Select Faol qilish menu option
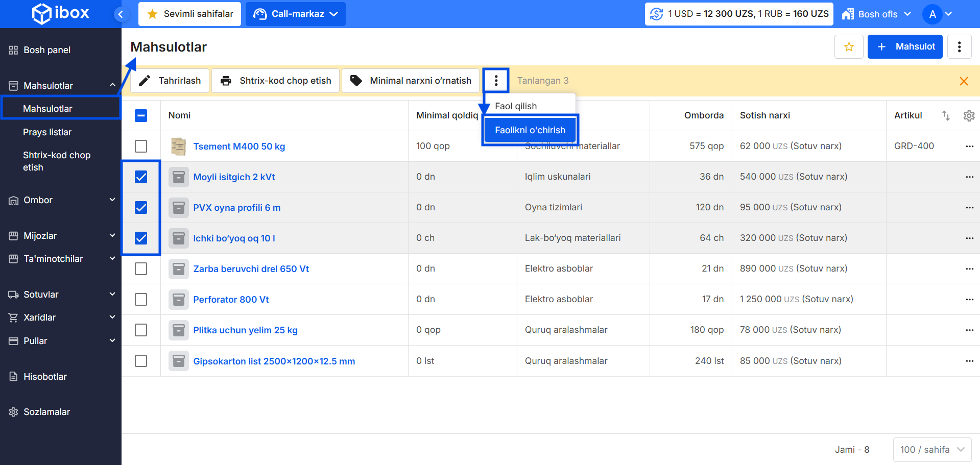Screen dimensions: 980x465 (x=516, y=106)
